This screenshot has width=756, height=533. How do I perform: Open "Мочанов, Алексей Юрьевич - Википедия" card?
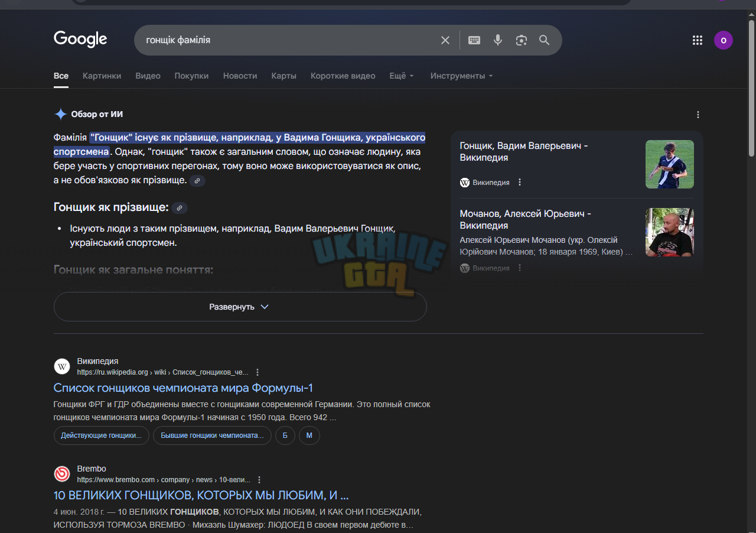(x=526, y=219)
